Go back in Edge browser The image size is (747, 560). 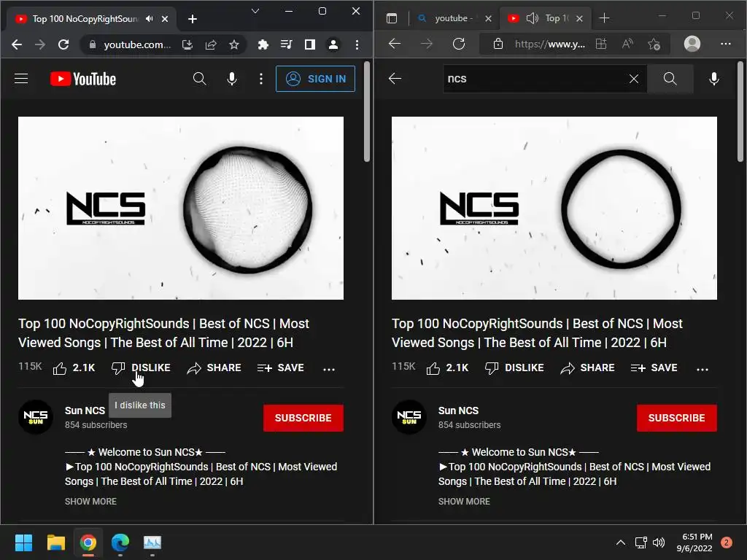point(395,44)
